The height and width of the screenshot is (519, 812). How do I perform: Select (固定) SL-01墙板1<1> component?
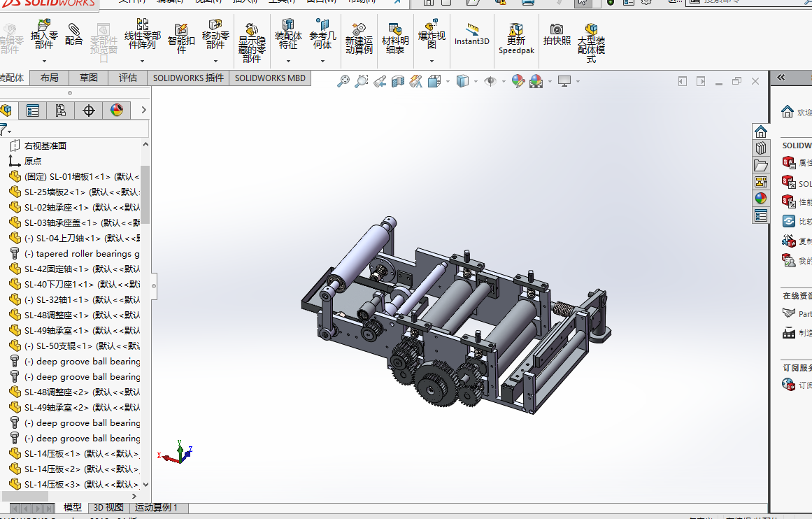coord(74,177)
